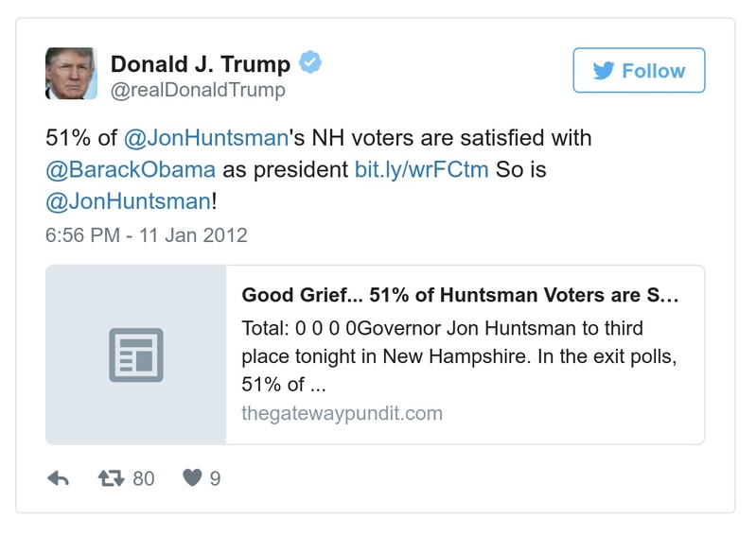Visit thegatewaypundit.com from the card
This screenshot has width=756, height=536.
(x=342, y=413)
